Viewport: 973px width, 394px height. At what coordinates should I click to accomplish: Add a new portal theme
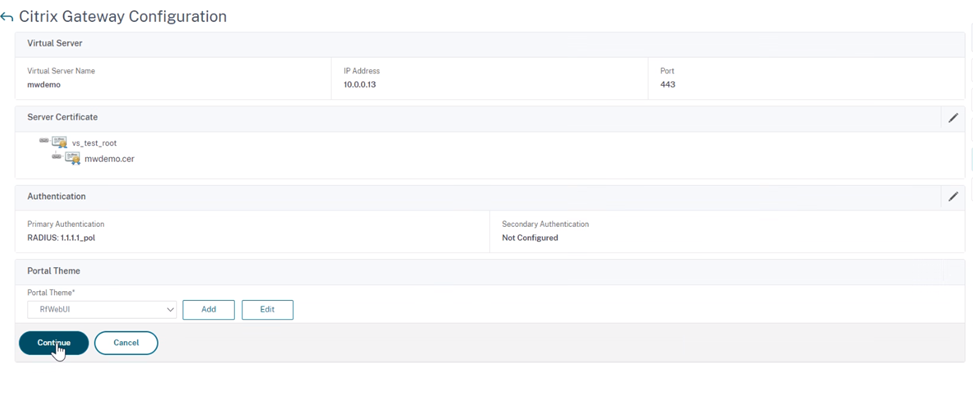pyautogui.click(x=208, y=310)
